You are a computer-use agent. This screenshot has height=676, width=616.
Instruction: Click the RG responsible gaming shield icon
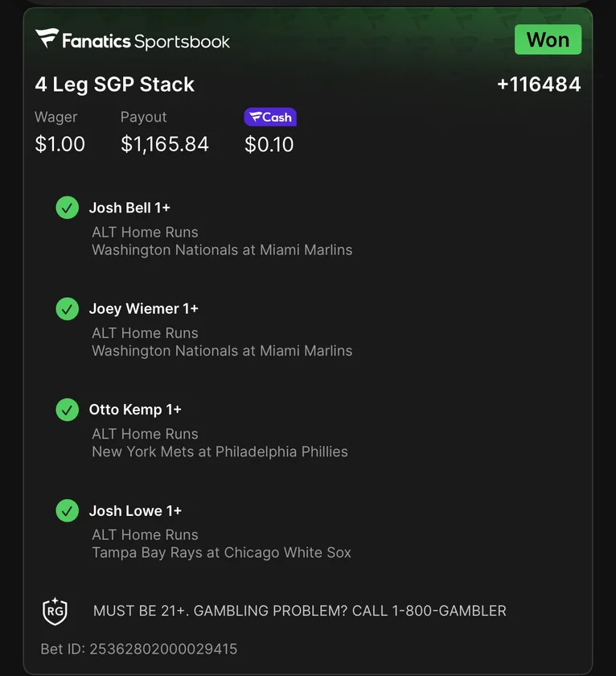coord(55,612)
